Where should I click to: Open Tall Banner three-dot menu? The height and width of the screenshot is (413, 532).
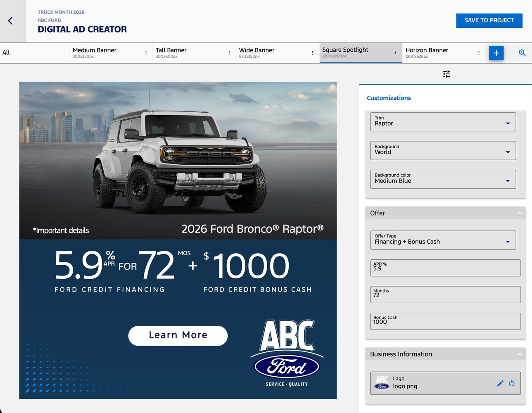point(229,53)
